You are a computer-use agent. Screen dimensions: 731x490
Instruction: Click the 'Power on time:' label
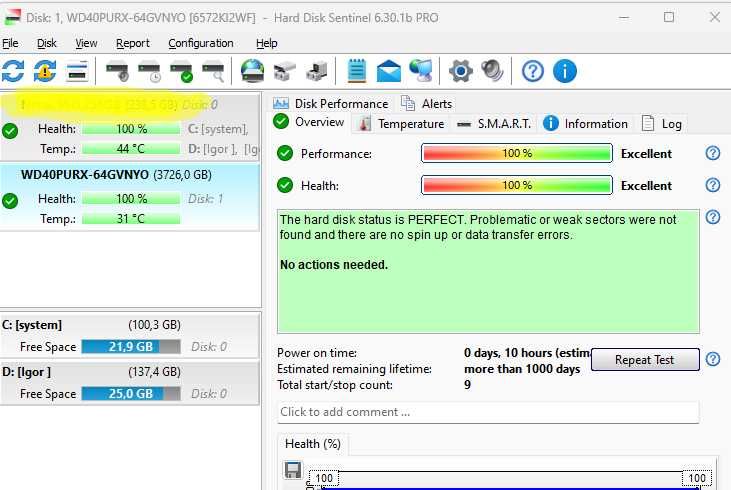coord(317,353)
